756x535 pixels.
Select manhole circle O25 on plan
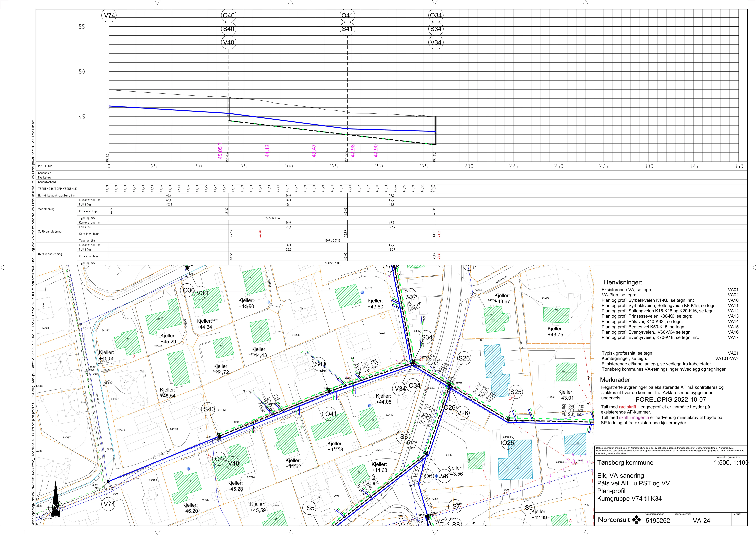508,443
